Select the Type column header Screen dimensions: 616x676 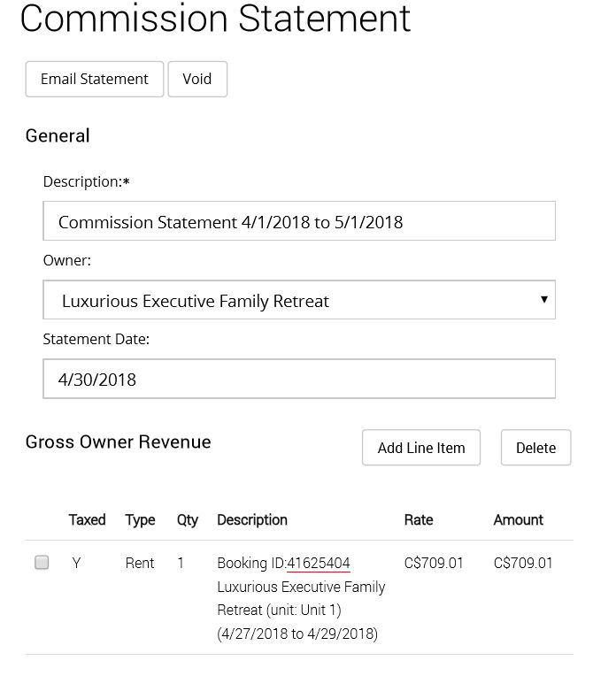click(x=140, y=519)
